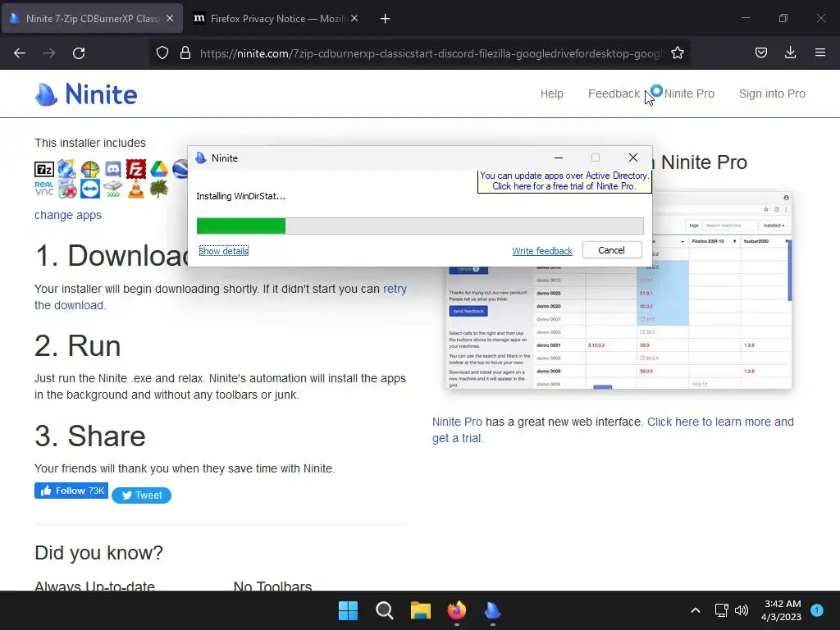Click the Tweet button
Viewport: 840px width, 630px height.
tap(141, 495)
